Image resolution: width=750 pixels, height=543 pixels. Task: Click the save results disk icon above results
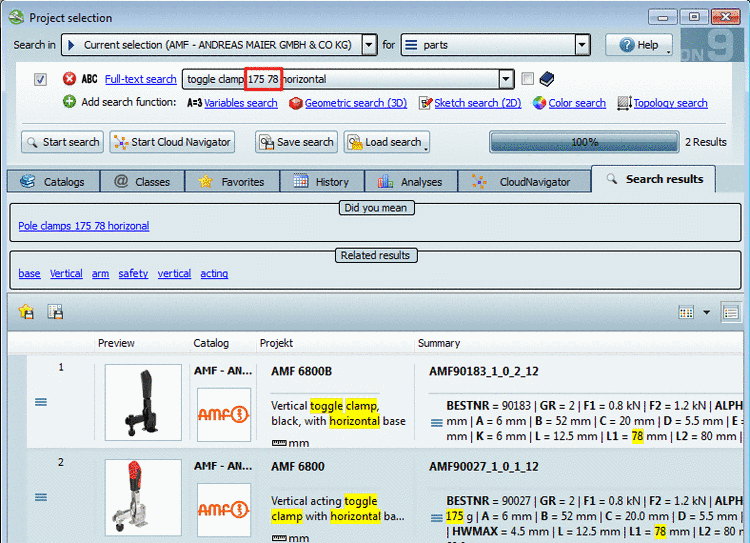[x=55, y=312]
